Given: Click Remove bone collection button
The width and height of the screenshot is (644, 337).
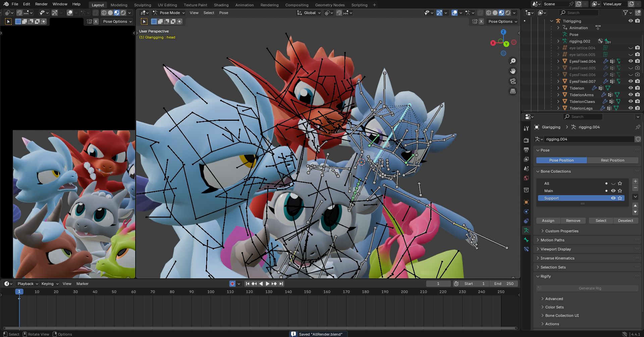Looking at the screenshot, I should [x=573, y=221].
